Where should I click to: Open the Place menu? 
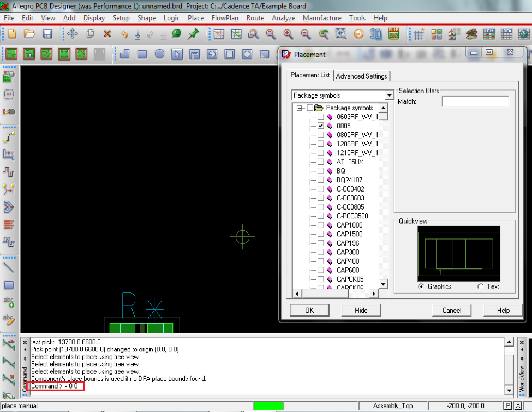click(x=196, y=18)
